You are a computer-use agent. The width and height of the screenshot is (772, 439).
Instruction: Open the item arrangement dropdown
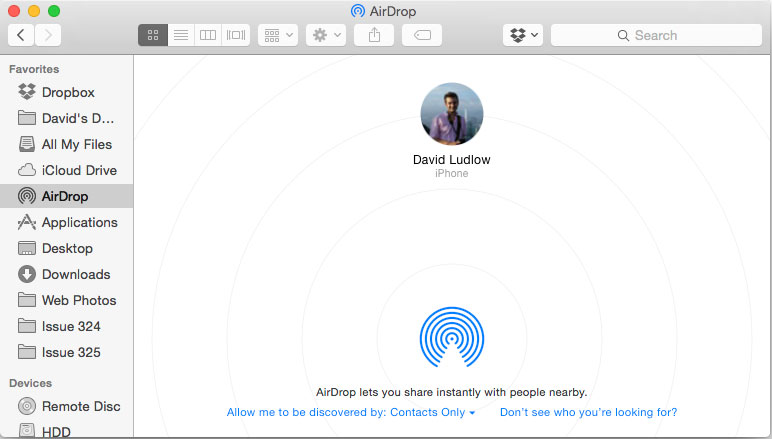[278, 35]
